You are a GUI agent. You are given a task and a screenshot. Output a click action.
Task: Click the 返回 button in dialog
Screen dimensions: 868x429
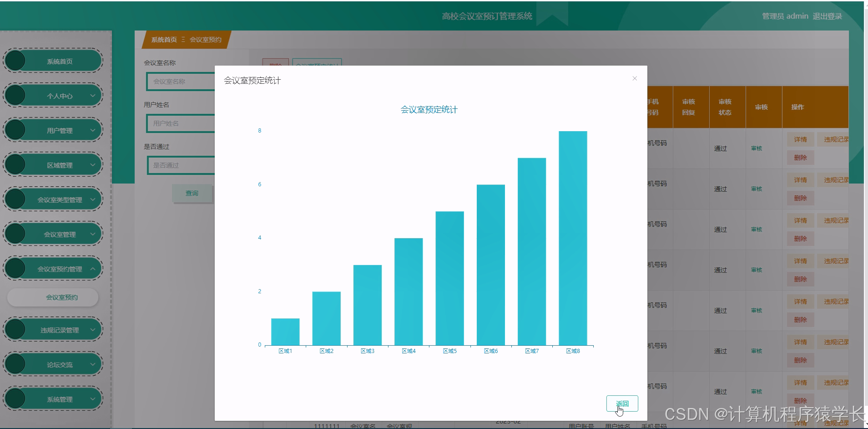[x=622, y=403]
